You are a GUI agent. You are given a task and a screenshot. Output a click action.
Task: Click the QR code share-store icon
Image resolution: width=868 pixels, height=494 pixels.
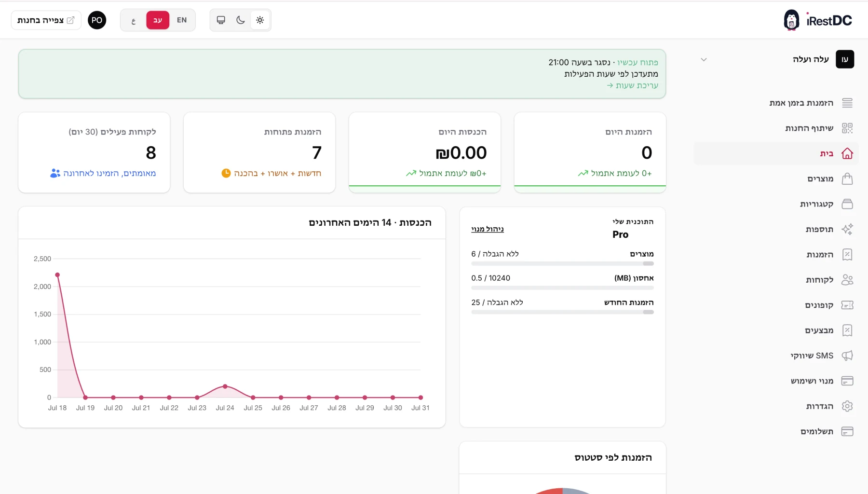pyautogui.click(x=847, y=128)
